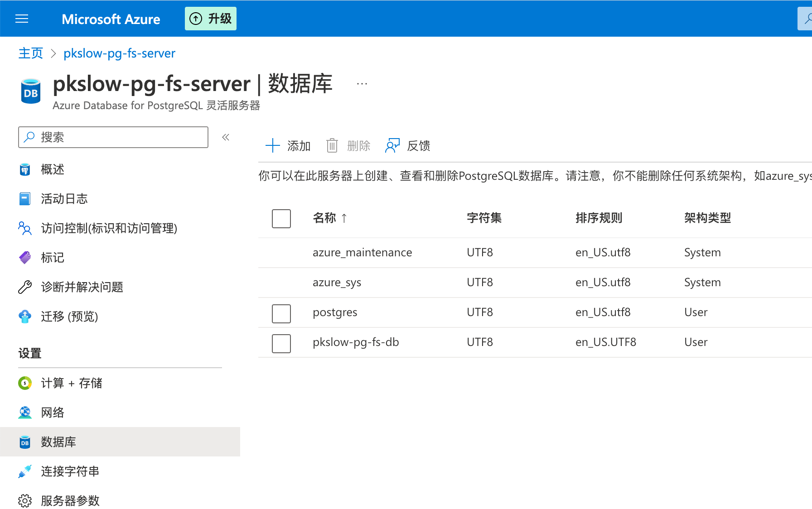Check the postgres database row checkbox
Image resolution: width=812 pixels, height=509 pixels.
tap(281, 313)
